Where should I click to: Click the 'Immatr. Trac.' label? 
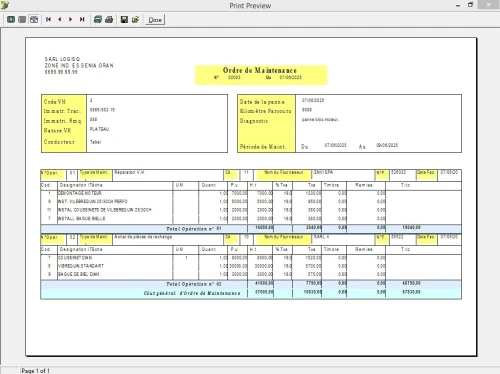(62, 111)
